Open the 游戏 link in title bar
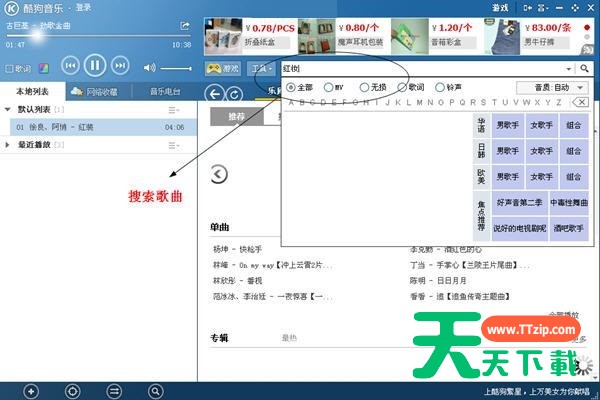Viewport: 600px width, 400px height. click(x=500, y=8)
